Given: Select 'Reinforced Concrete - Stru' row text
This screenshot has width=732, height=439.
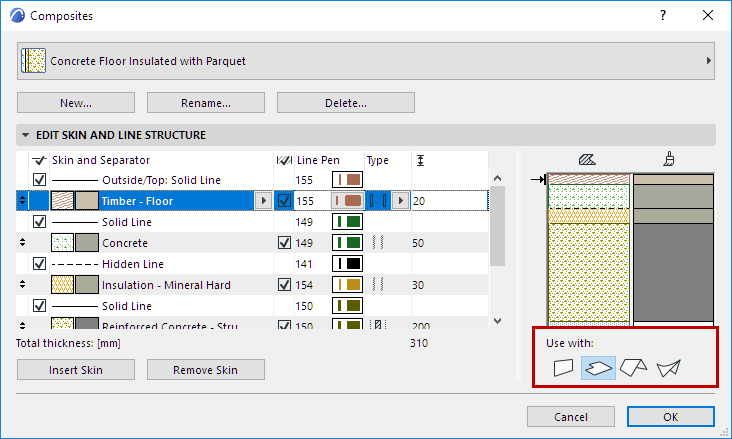Looking at the screenshot, I should click(x=170, y=326).
